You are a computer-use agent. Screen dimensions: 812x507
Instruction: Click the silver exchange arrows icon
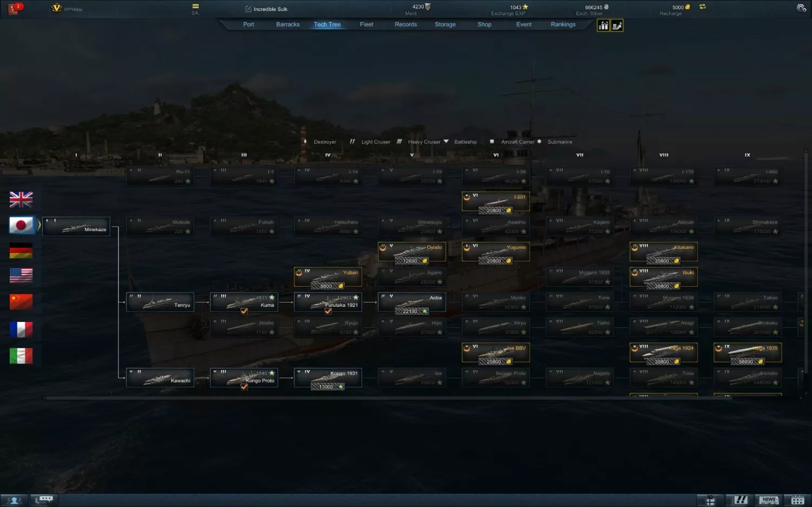[703, 7]
